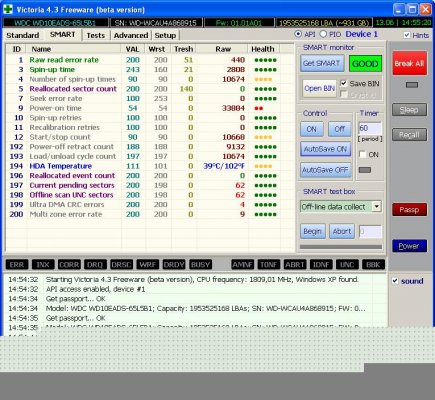Select the API access radio button

click(298, 34)
